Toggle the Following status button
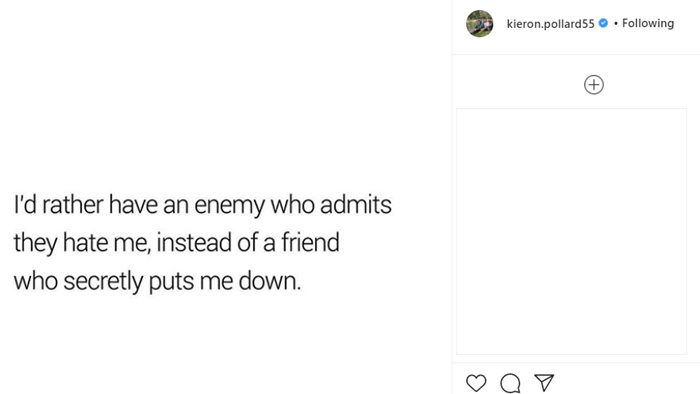Image resolution: width=700 pixels, height=394 pixels. point(648,23)
